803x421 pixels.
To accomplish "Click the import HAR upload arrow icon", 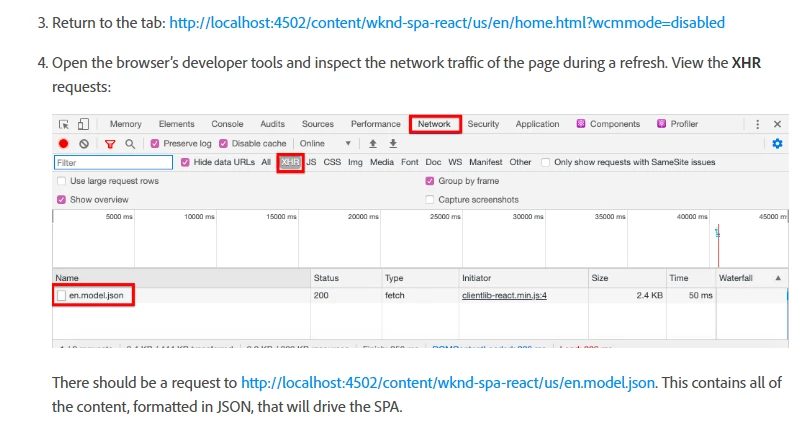I will 373,143.
